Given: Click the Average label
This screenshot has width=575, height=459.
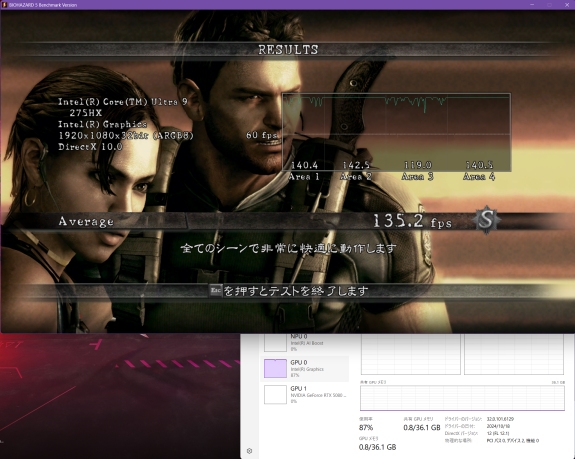Looking at the screenshot, I should click(x=86, y=221).
